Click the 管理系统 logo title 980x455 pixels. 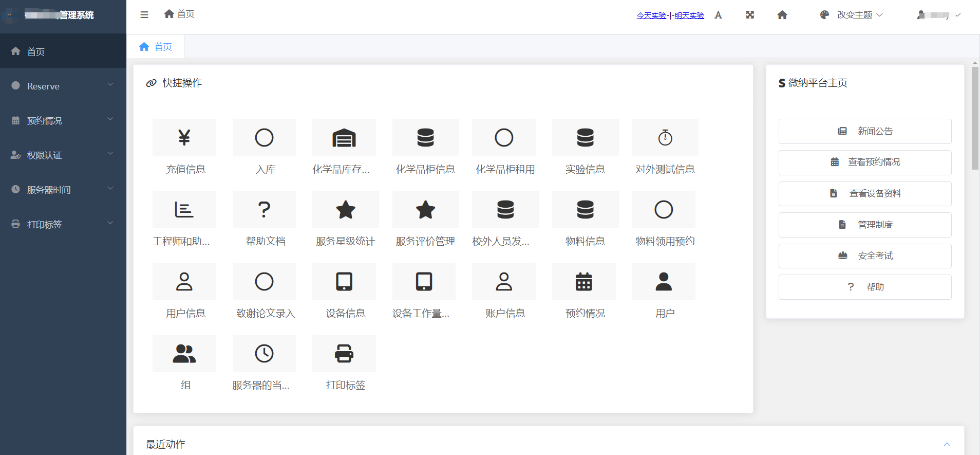[59, 15]
